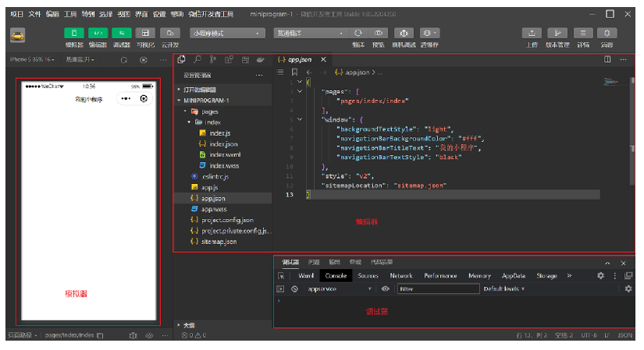This screenshot has height=350, width=644.
Task: Switch to the 问题 problems tab
Action: coord(314,262)
